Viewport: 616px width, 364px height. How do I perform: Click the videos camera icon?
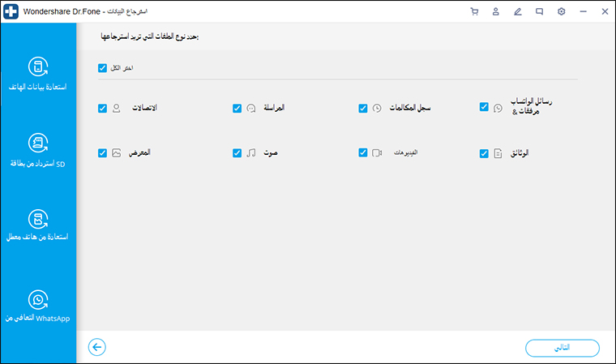coord(377,153)
